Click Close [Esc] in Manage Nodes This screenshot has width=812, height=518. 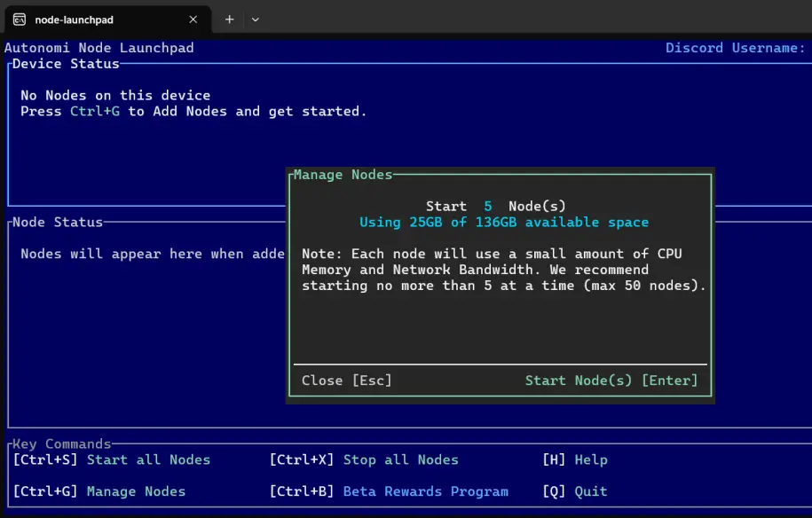[x=346, y=381]
